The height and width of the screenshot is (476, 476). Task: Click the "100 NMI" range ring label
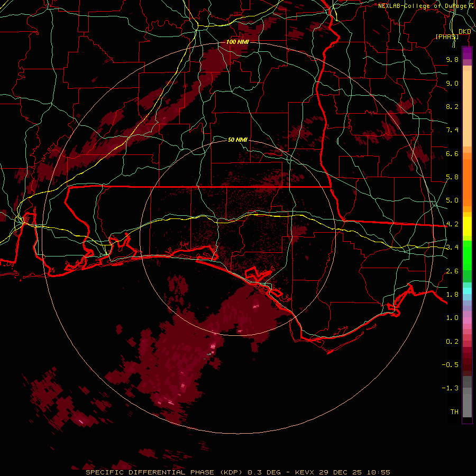pyautogui.click(x=237, y=42)
